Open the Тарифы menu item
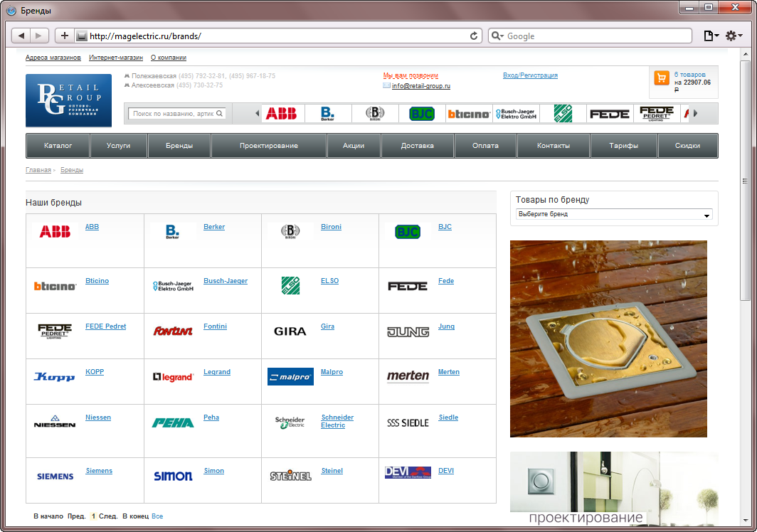Image resolution: width=757 pixels, height=532 pixels. [624, 145]
